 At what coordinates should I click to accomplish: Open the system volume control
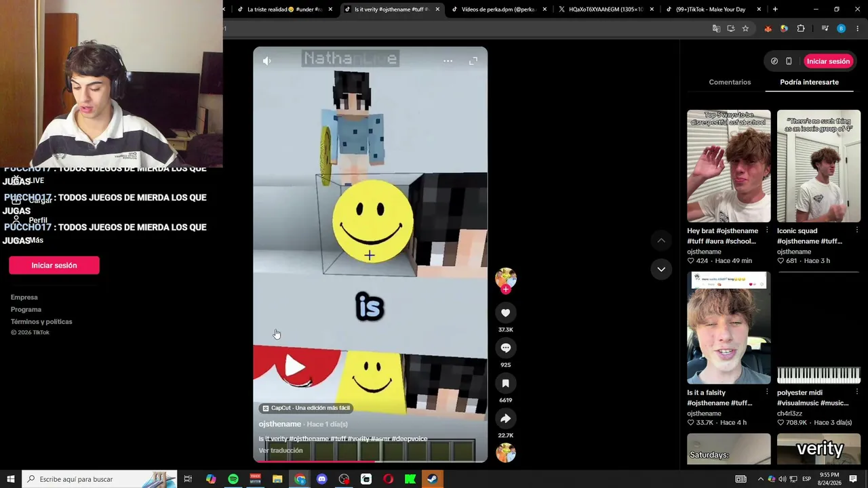point(783,479)
